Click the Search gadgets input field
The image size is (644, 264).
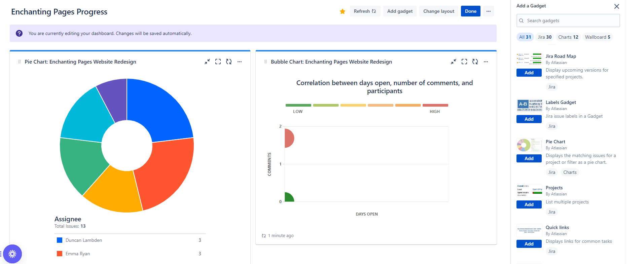coord(571,21)
